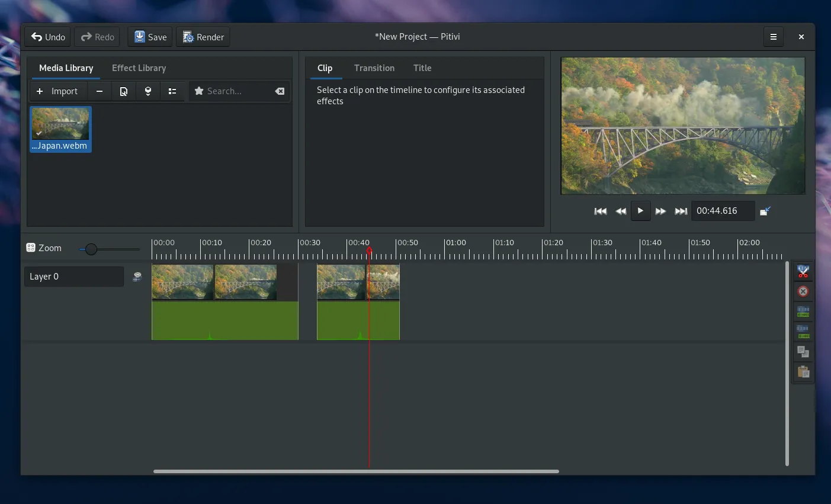Image resolution: width=831 pixels, height=504 pixels.
Task: Click the insert-at-end-of-timeline button
Action: [x=148, y=91]
